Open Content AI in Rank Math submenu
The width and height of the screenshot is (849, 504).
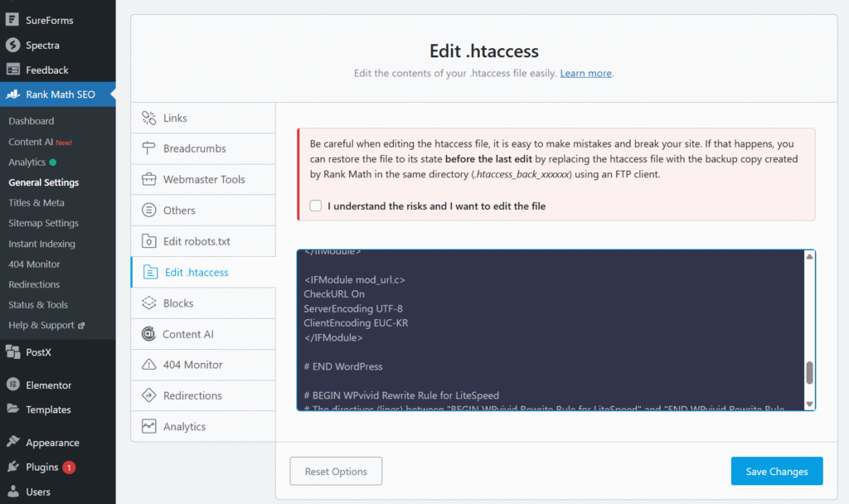31,141
